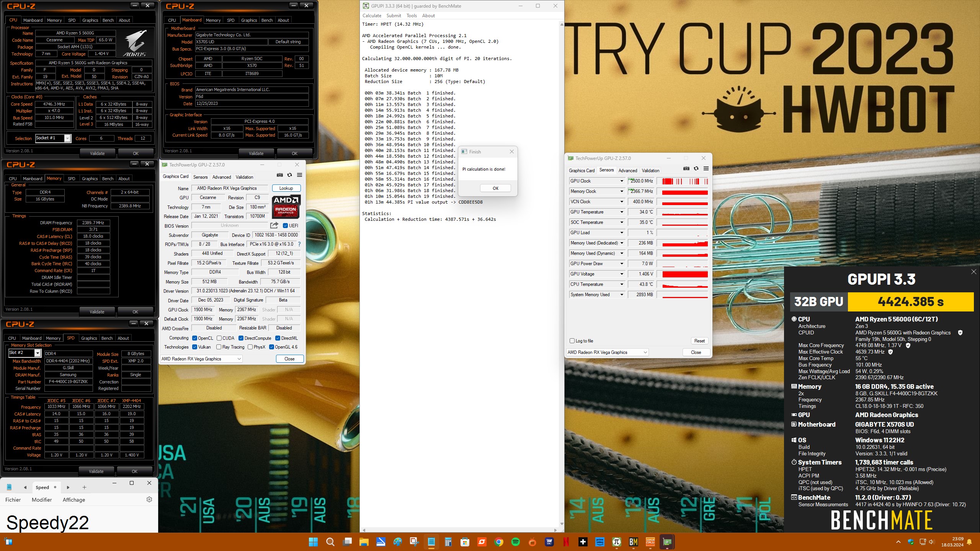Open the Slot #2 memory slot dropdown

click(38, 353)
